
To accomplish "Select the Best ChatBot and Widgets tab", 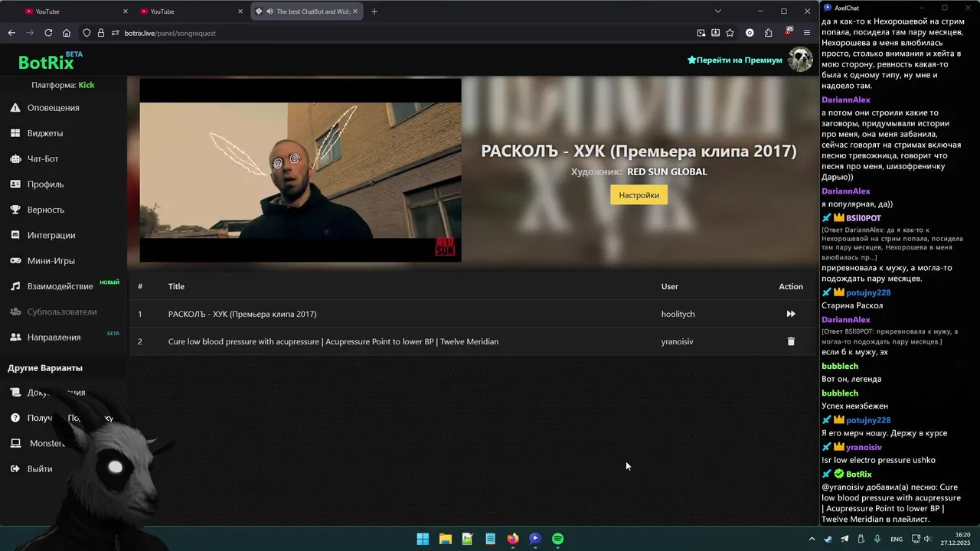I will tap(306, 11).
